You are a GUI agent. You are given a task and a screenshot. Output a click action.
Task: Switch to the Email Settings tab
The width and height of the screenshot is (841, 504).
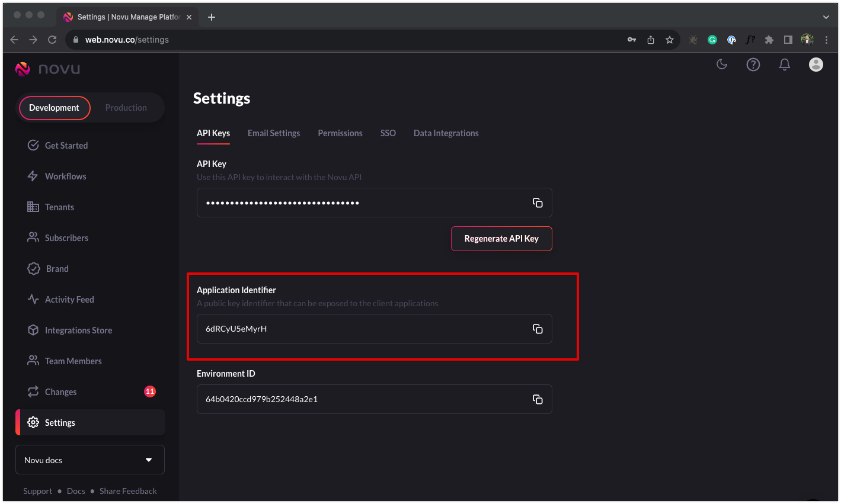[274, 133]
